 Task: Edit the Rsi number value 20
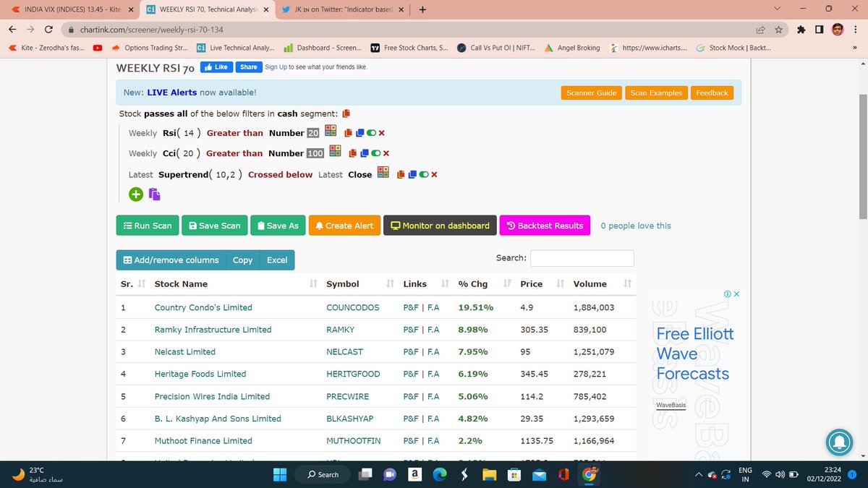pos(313,133)
